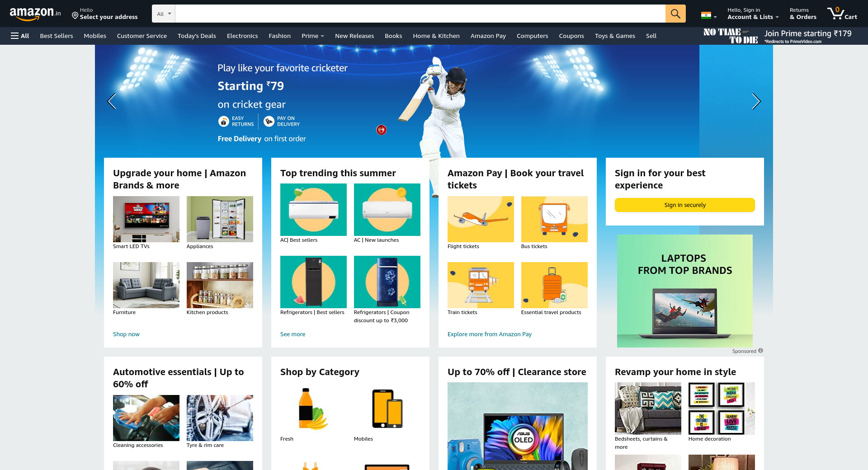
Task: Open Today's Deals nav item
Action: 197,36
